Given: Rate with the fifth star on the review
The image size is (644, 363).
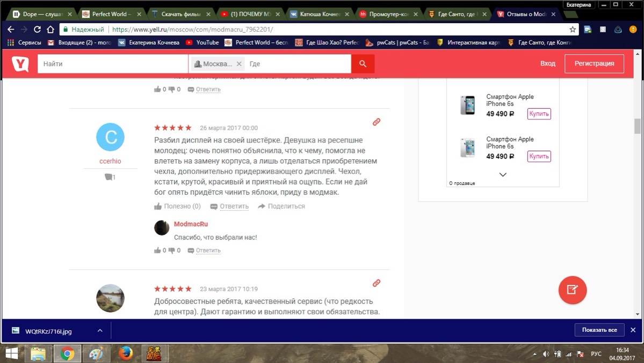Looking at the screenshot, I should point(189,128).
